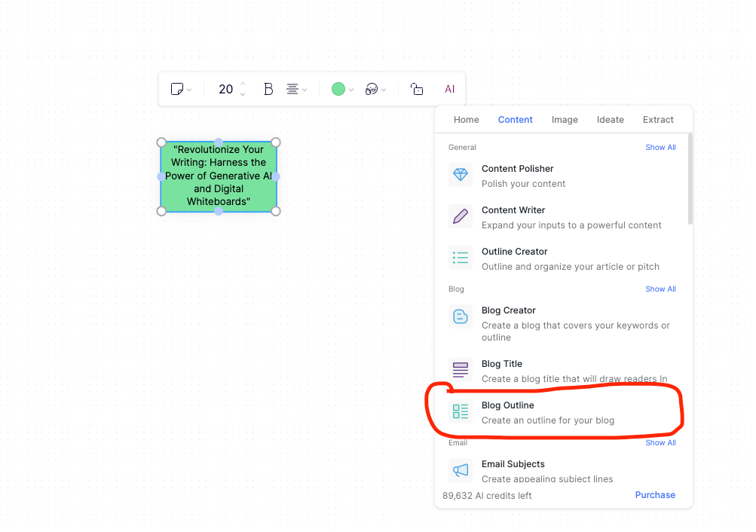Select Content Writer title text
The width and height of the screenshot is (756, 532).
click(513, 210)
